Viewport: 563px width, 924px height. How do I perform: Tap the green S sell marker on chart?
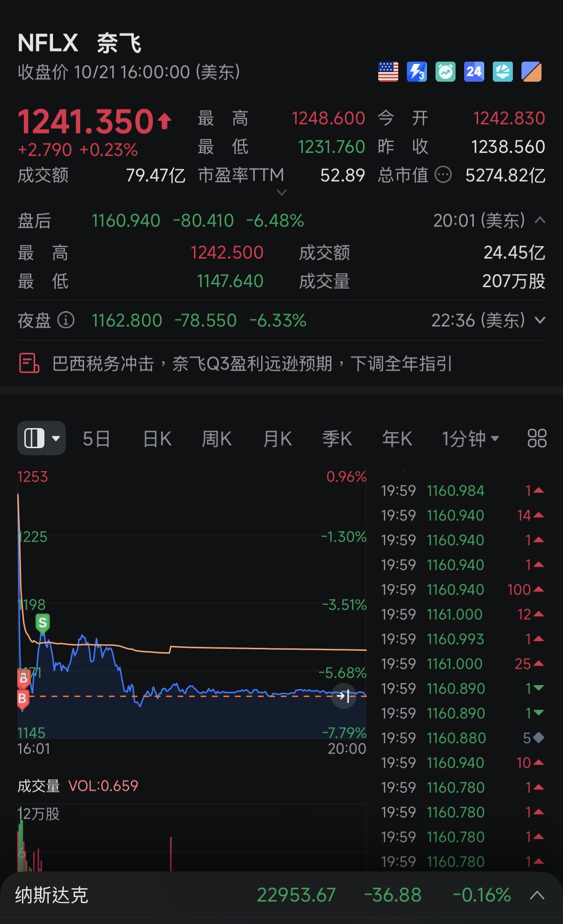[x=42, y=623]
